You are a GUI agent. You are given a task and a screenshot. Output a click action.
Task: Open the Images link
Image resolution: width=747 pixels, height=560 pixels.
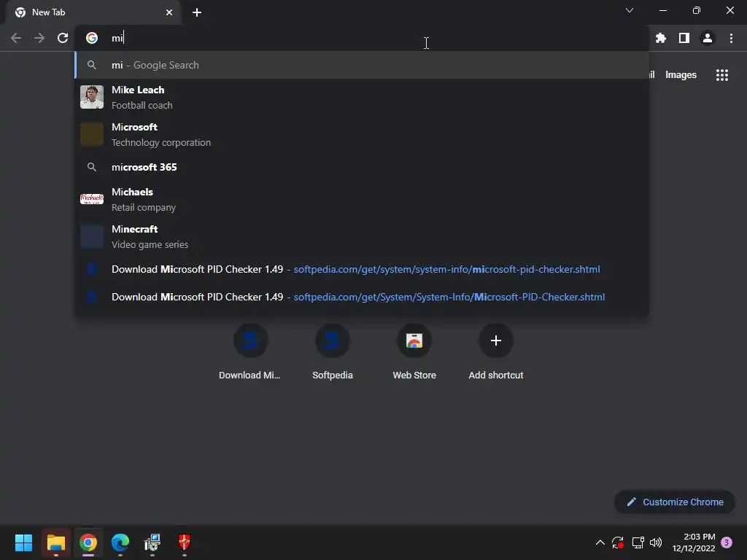click(681, 75)
